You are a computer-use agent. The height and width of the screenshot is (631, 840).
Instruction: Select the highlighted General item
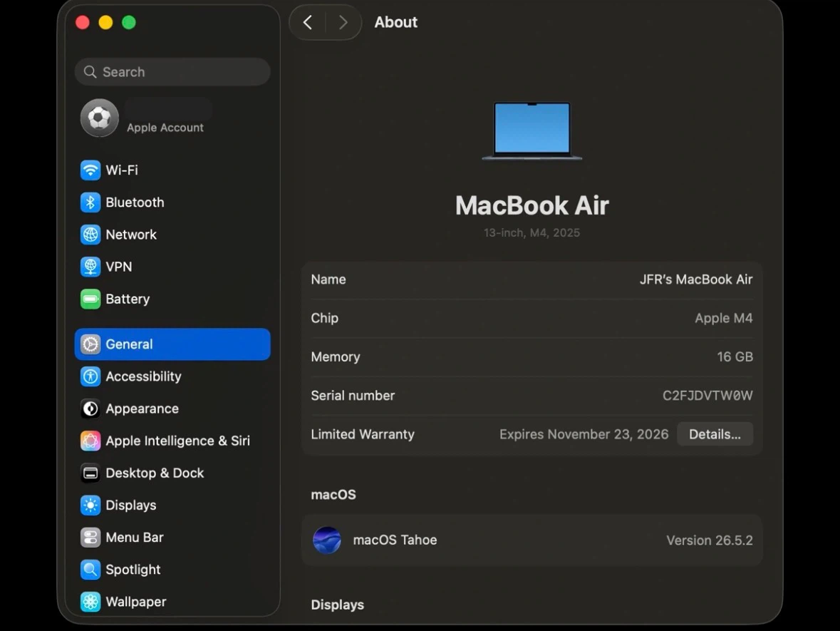[x=172, y=344]
